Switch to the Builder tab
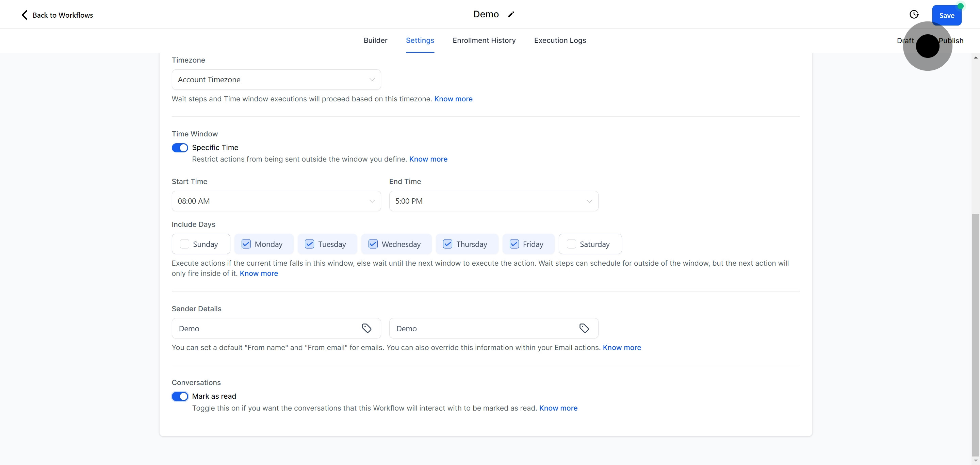980x465 pixels. (x=375, y=40)
